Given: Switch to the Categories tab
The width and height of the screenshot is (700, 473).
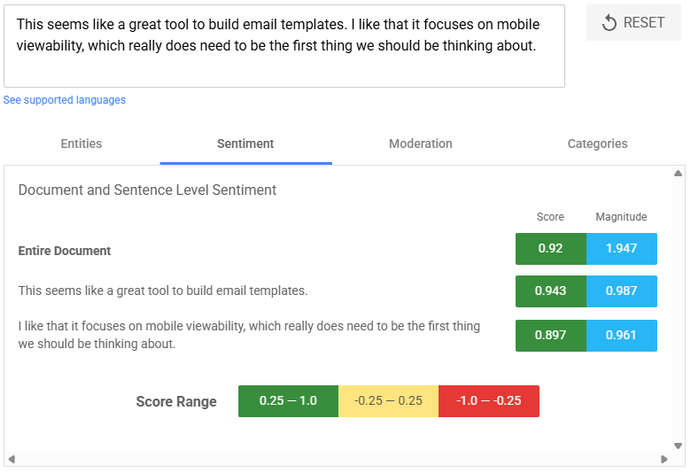Looking at the screenshot, I should click(x=597, y=144).
